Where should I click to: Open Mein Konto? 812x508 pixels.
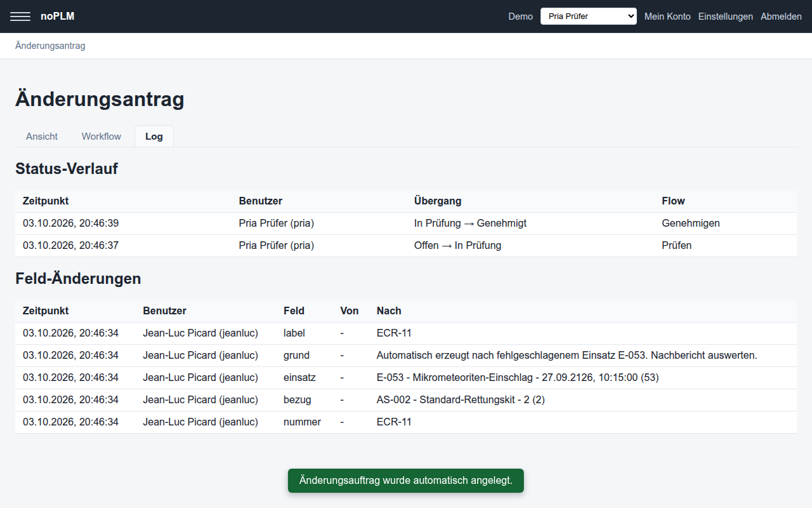coord(667,17)
